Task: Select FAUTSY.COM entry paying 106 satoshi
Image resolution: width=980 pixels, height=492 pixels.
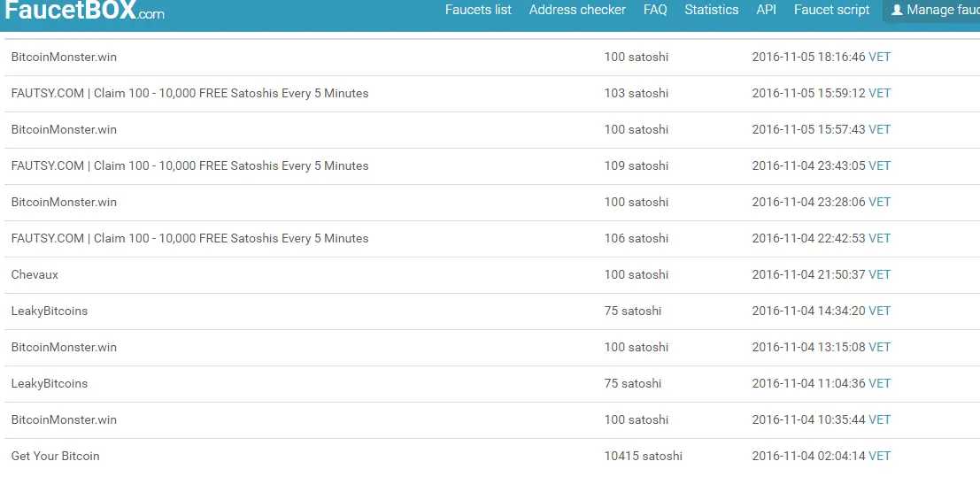Action: pos(190,238)
